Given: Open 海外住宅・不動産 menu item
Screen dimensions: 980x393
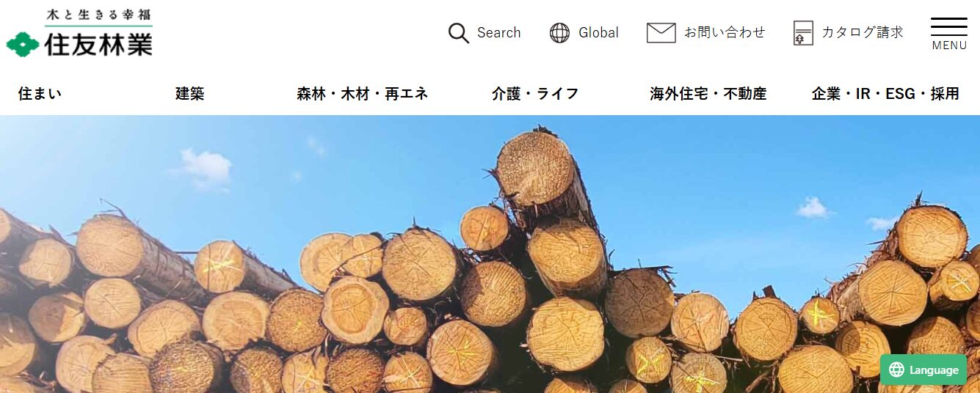Looking at the screenshot, I should click(x=708, y=94).
